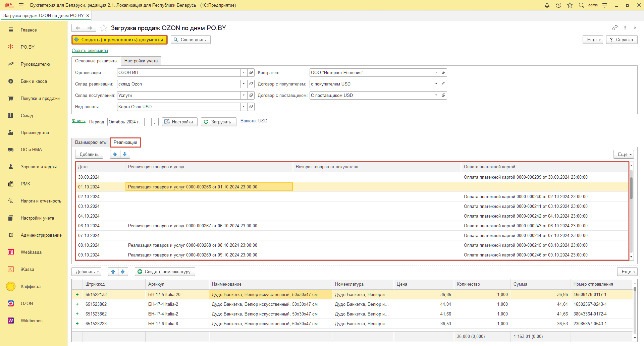
Task: Click the Сопоставить button
Action: tap(191, 40)
